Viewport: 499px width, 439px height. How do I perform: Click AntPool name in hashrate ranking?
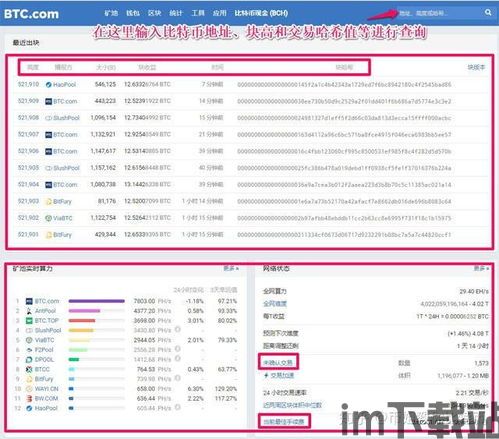[45, 311]
